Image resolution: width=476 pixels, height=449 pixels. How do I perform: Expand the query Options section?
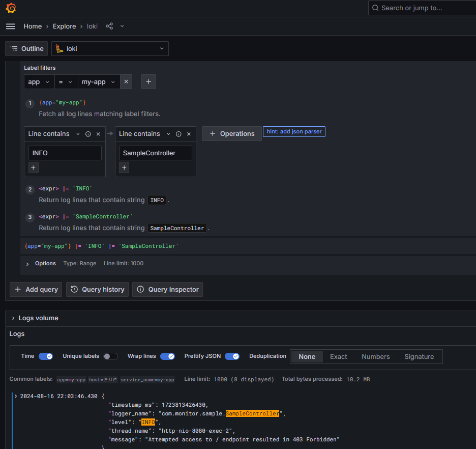(27, 264)
